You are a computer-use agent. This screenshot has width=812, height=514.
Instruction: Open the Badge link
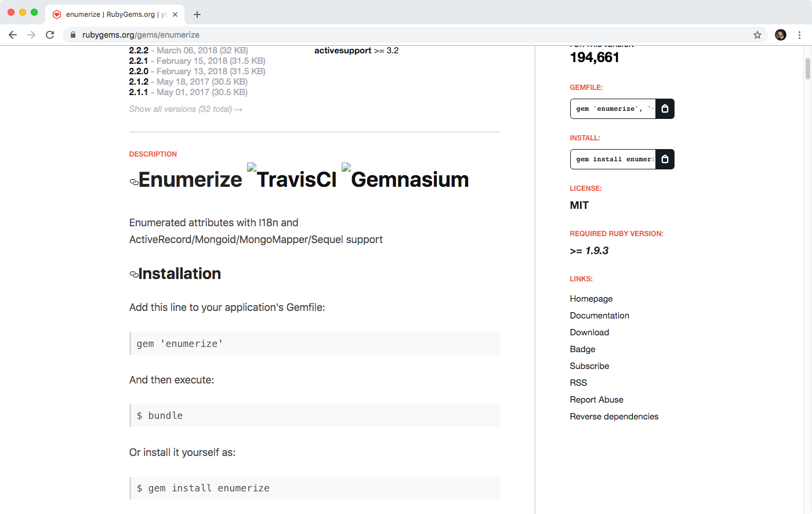tap(582, 349)
